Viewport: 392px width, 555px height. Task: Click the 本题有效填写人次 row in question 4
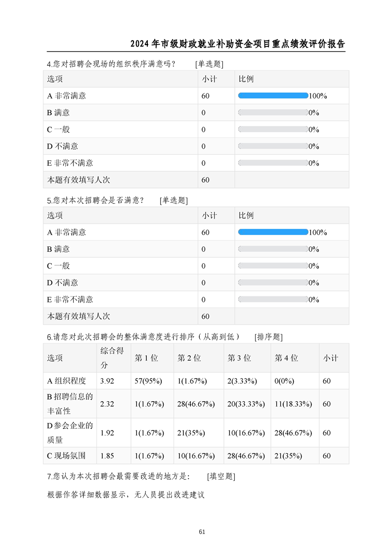(196, 180)
